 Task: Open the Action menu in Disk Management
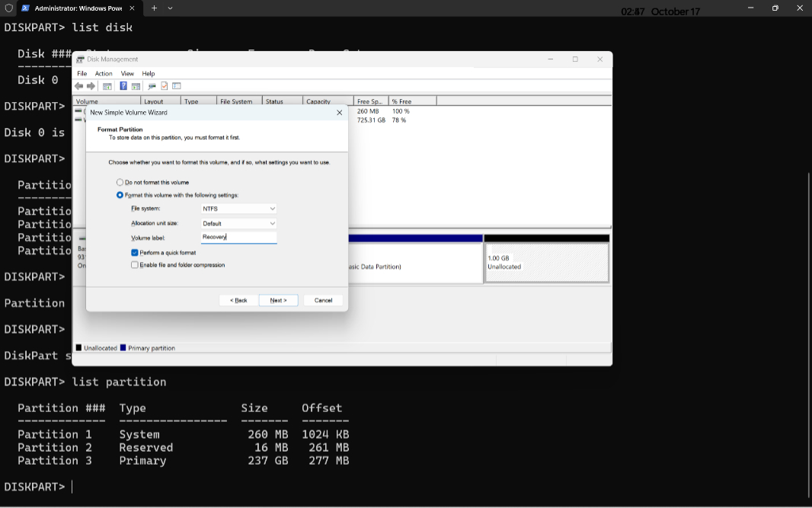[x=104, y=74]
